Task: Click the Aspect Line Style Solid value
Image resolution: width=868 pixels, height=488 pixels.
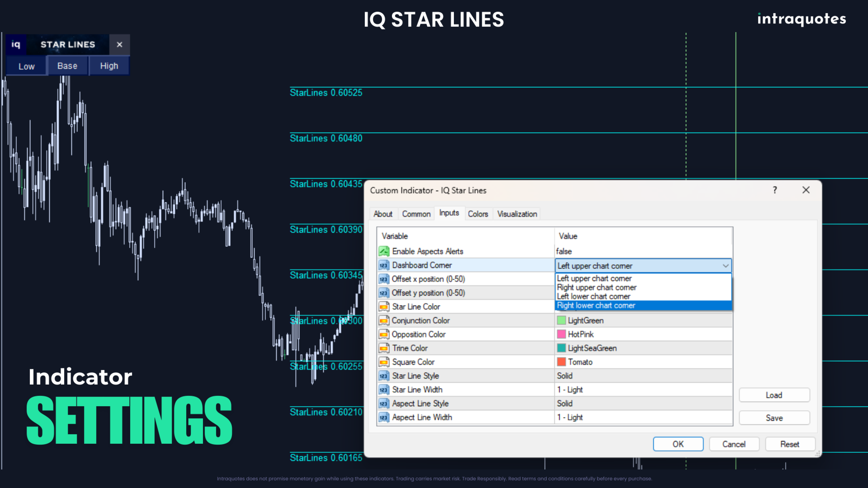Action: 565,404
